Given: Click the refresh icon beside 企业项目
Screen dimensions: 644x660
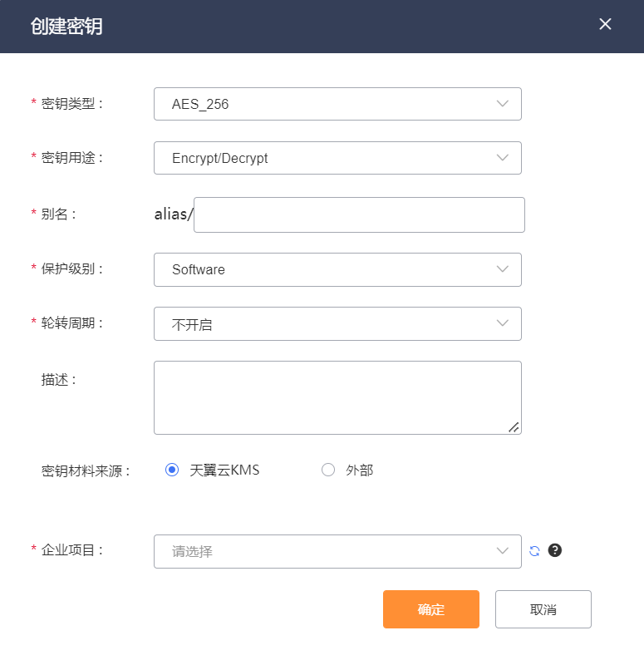Looking at the screenshot, I should pos(534,550).
